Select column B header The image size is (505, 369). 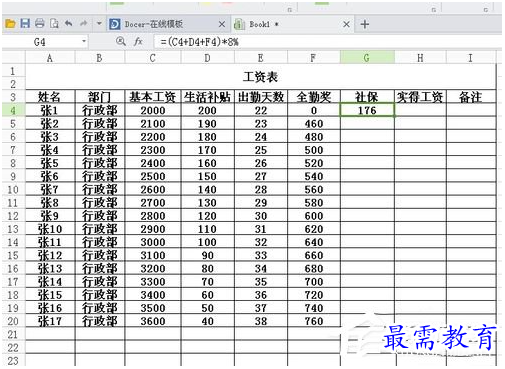[99, 58]
